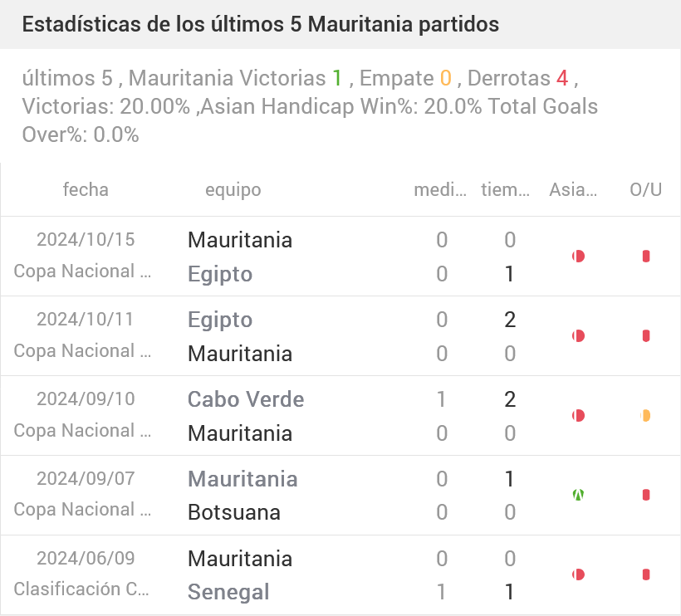Open Cabo Verde team link
This screenshot has width=681, height=616.
246,399
